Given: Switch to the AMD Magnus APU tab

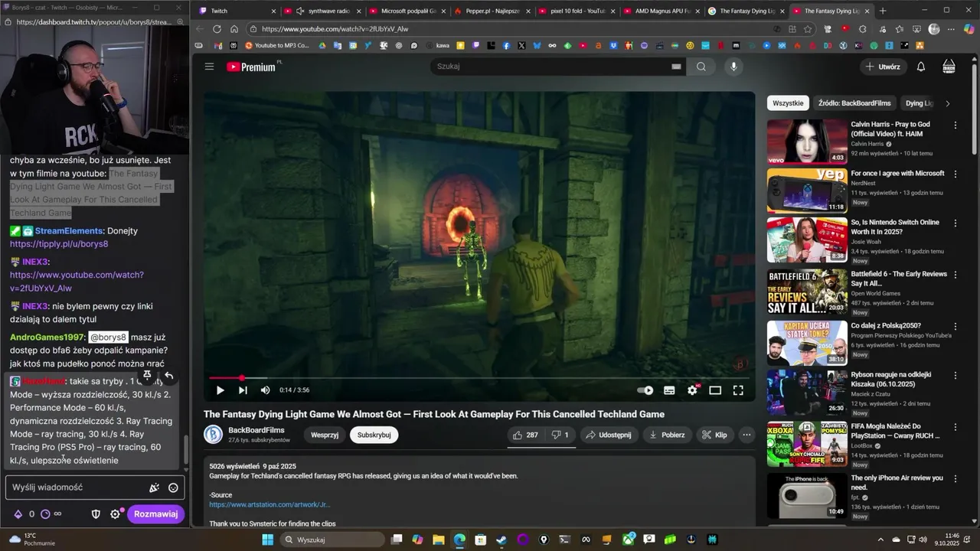Looking at the screenshot, I should pos(661,11).
